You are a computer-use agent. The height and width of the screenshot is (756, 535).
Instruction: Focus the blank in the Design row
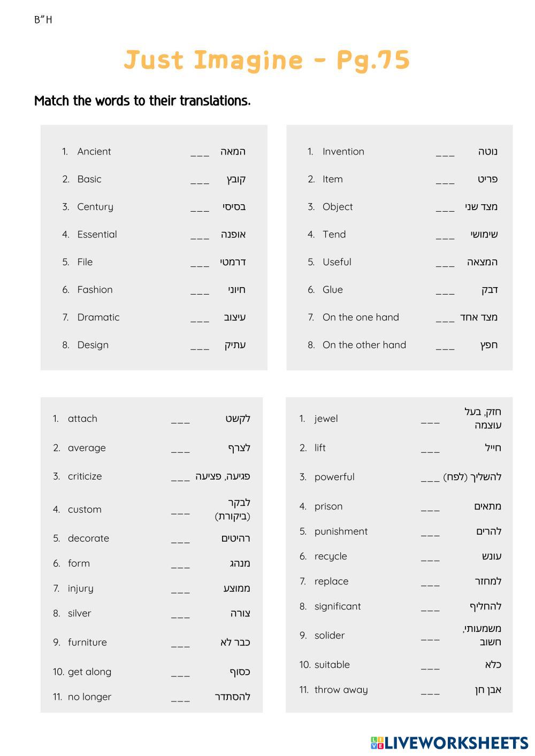click(200, 346)
